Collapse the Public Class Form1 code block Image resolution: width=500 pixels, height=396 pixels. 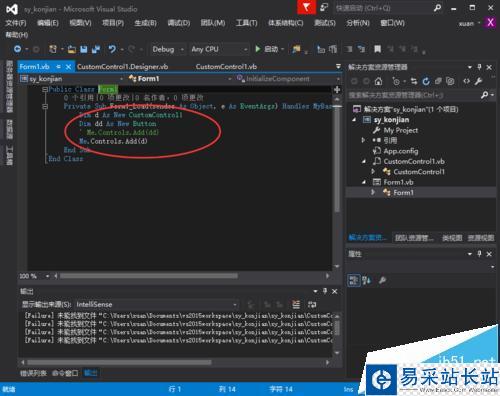45,89
